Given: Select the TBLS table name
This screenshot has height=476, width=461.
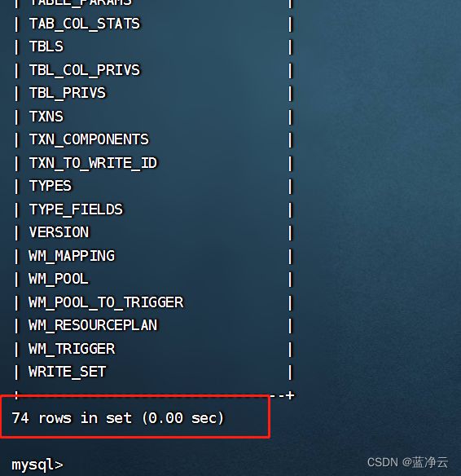Looking at the screenshot, I should pyautogui.click(x=46, y=46).
